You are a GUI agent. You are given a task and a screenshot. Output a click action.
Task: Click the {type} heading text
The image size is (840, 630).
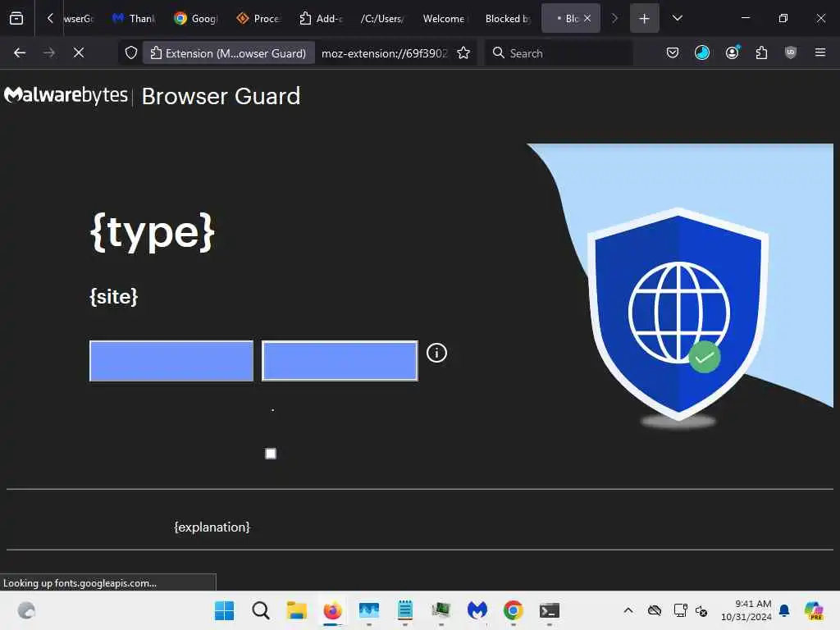pyautogui.click(x=153, y=232)
